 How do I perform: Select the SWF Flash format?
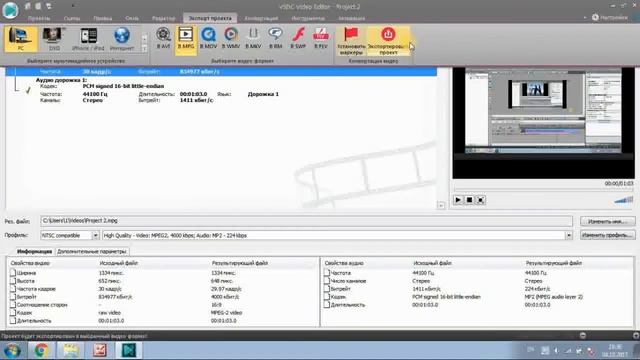click(x=298, y=38)
